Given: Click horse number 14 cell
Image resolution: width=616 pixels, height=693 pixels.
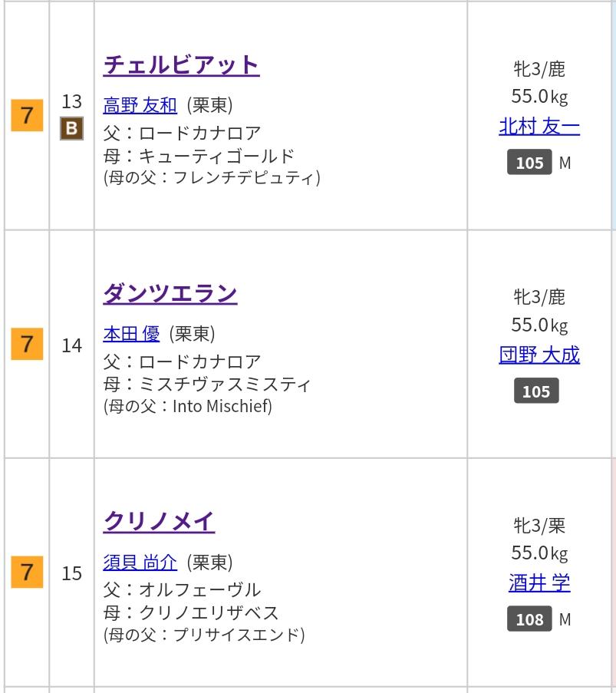Looking at the screenshot, I should 71,345.
